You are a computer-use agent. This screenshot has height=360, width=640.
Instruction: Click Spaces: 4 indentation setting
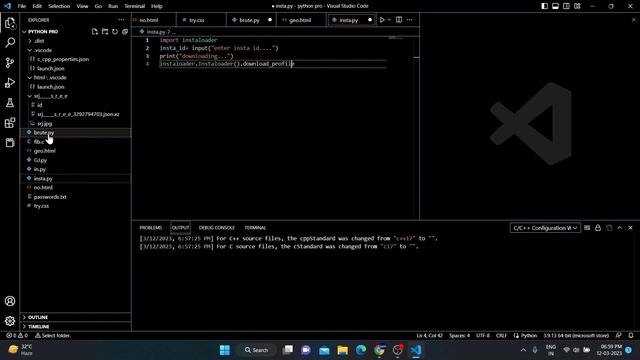[460, 336]
